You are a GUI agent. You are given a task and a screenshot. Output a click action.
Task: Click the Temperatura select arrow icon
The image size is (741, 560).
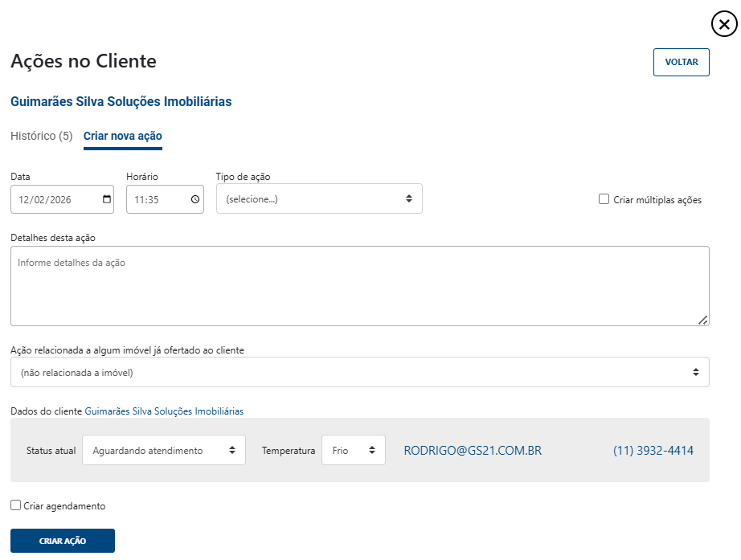point(372,451)
